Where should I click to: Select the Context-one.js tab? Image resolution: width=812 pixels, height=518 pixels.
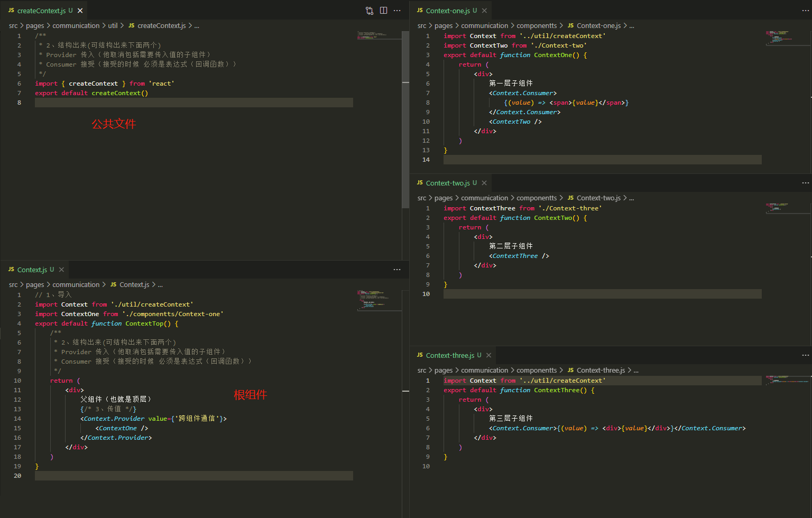click(x=451, y=11)
